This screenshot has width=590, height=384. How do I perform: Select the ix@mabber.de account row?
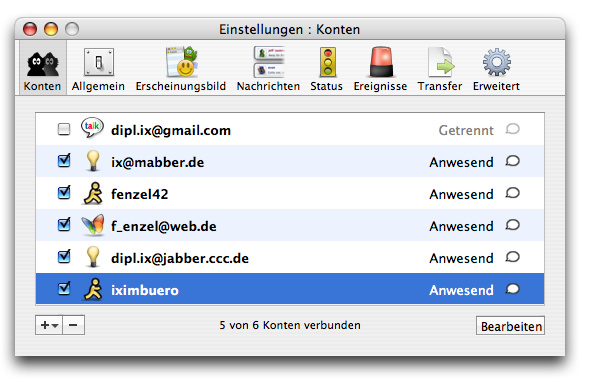290,161
